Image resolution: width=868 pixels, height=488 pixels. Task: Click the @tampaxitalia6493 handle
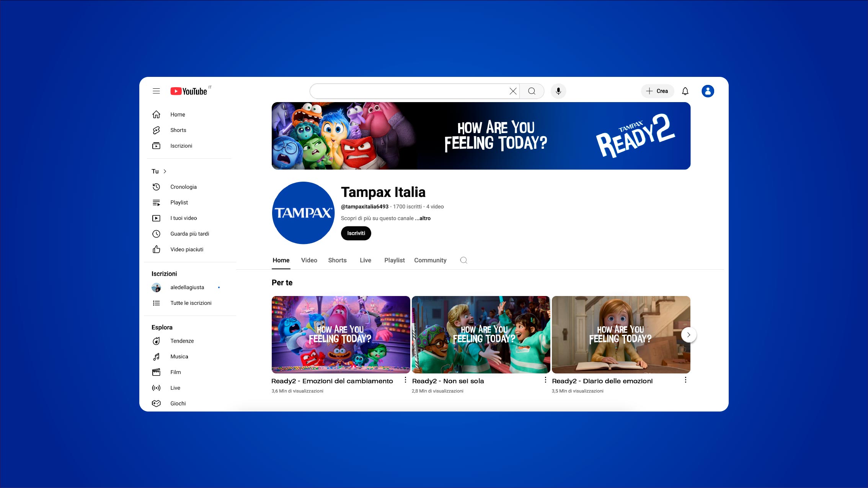coord(365,207)
